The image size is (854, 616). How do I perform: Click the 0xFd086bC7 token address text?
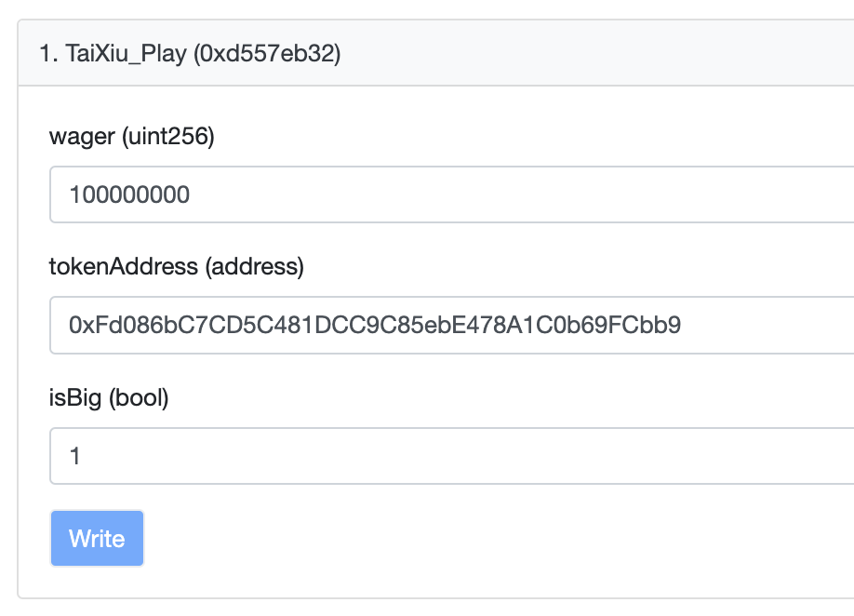click(374, 325)
